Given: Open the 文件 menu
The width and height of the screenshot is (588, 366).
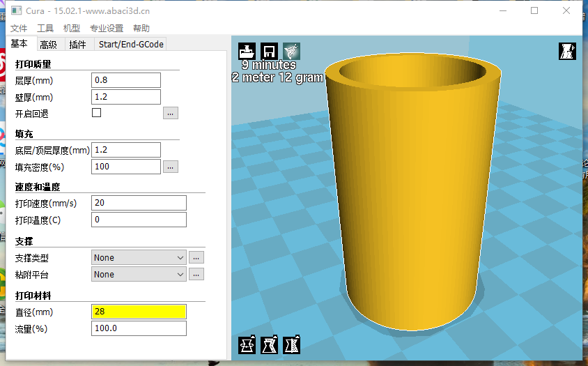Looking at the screenshot, I should point(19,29).
